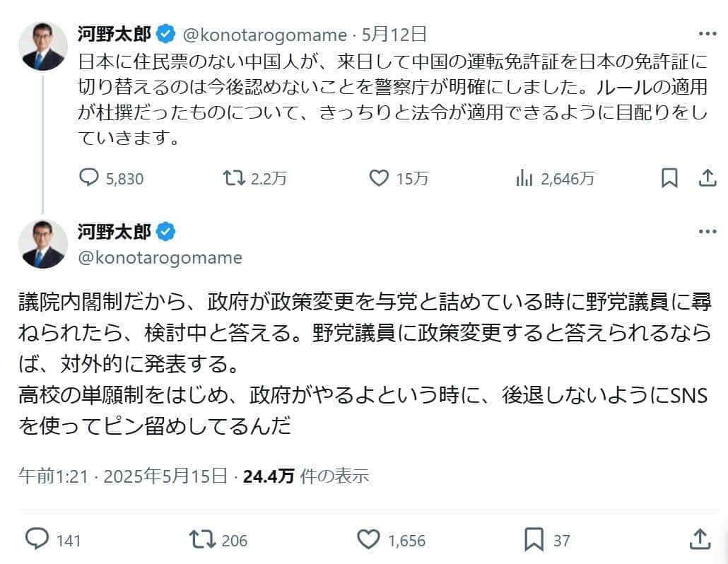Image resolution: width=728 pixels, height=564 pixels.
Task: Reply to the first tweet about driver licenses
Action: [88, 178]
